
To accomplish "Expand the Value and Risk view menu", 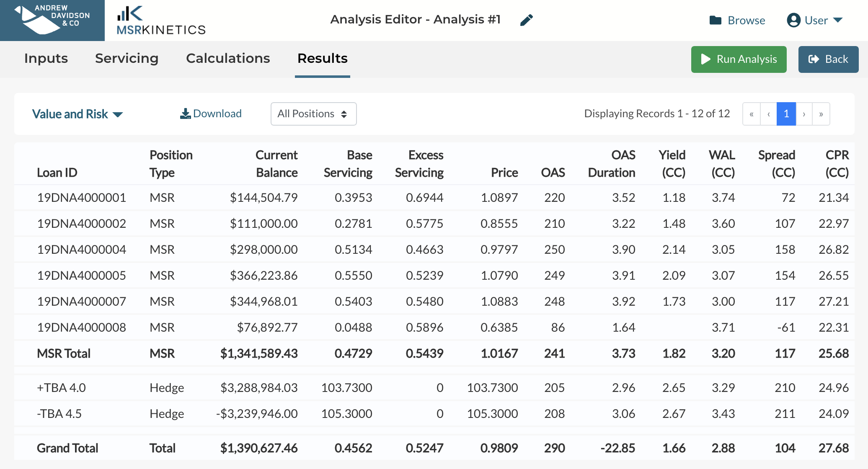I will coord(77,114).
